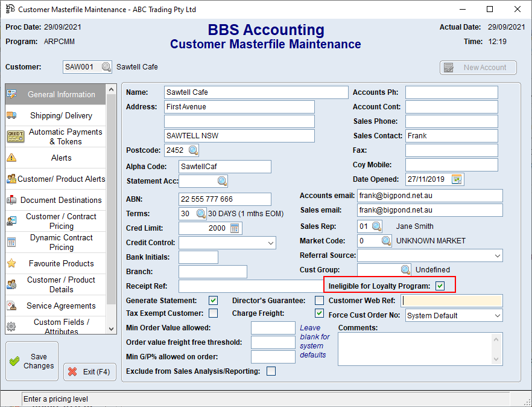The width and height of the screenshot is (532, 407).
Task: Enable Tax Exempt Customer
Action: (213, 313)
